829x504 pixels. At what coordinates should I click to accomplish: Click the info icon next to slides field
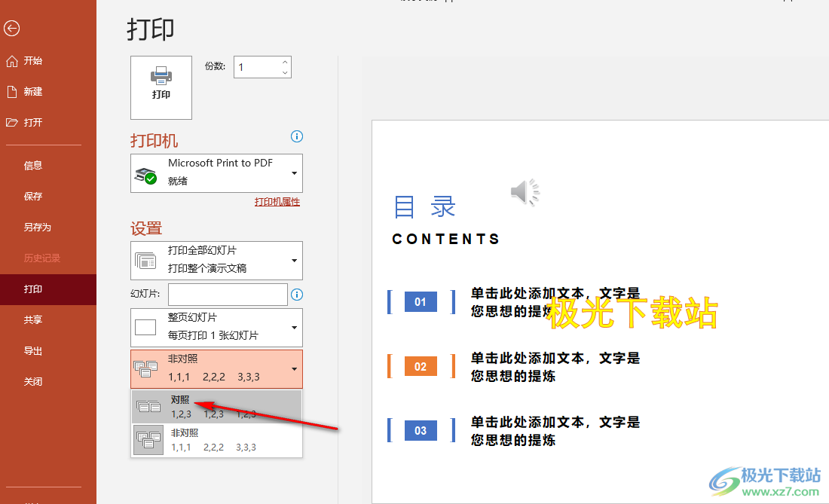pos(297,295)
